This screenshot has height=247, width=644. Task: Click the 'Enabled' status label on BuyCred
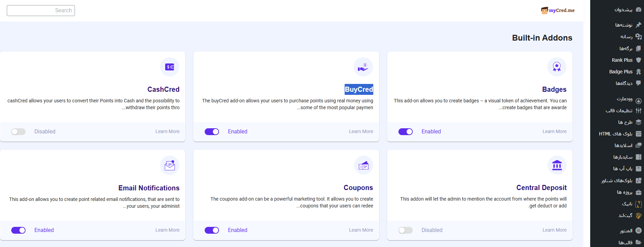point(238,131)
